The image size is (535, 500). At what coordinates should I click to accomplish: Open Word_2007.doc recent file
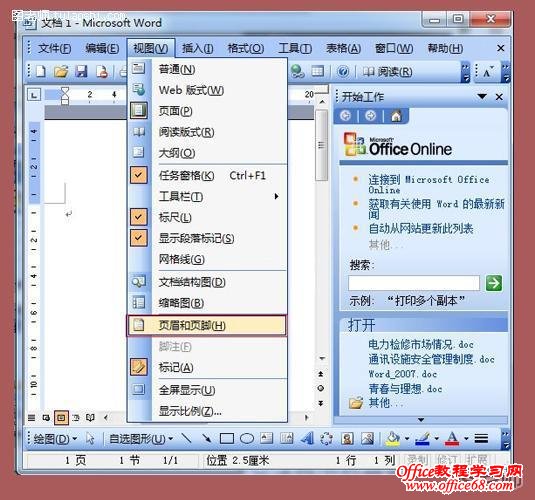coord(403,374)
